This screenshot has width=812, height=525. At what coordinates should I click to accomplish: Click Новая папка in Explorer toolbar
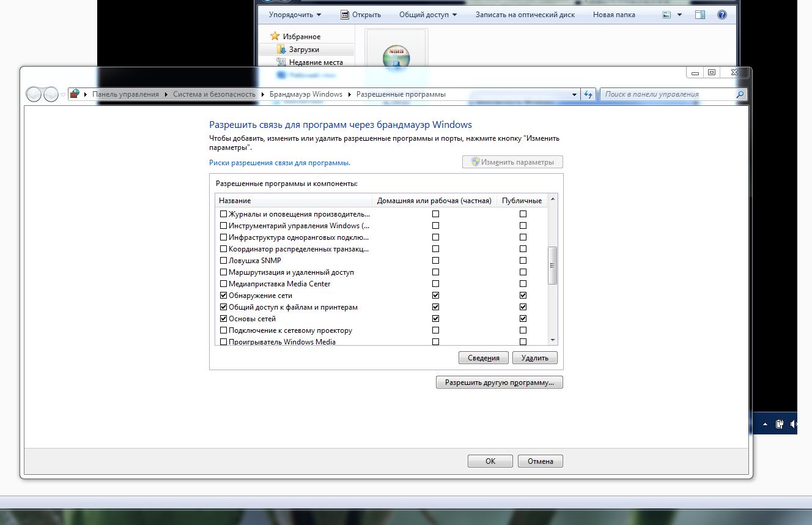[614, 15]
